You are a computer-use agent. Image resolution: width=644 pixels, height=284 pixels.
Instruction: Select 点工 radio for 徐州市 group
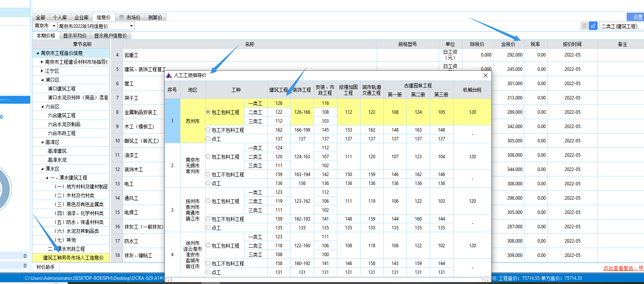[x=208, y=272]
